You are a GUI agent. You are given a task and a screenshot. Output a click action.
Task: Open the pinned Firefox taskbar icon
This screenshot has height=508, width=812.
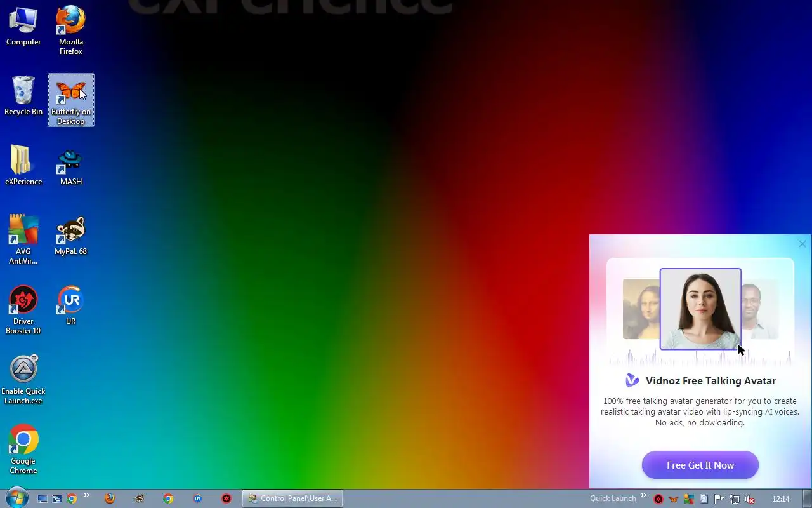[110, 498]
